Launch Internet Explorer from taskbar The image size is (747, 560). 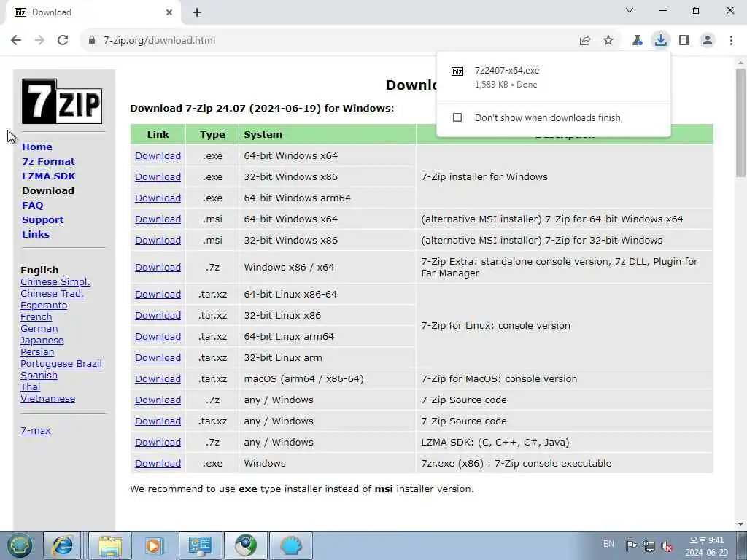tap(63, 545)
